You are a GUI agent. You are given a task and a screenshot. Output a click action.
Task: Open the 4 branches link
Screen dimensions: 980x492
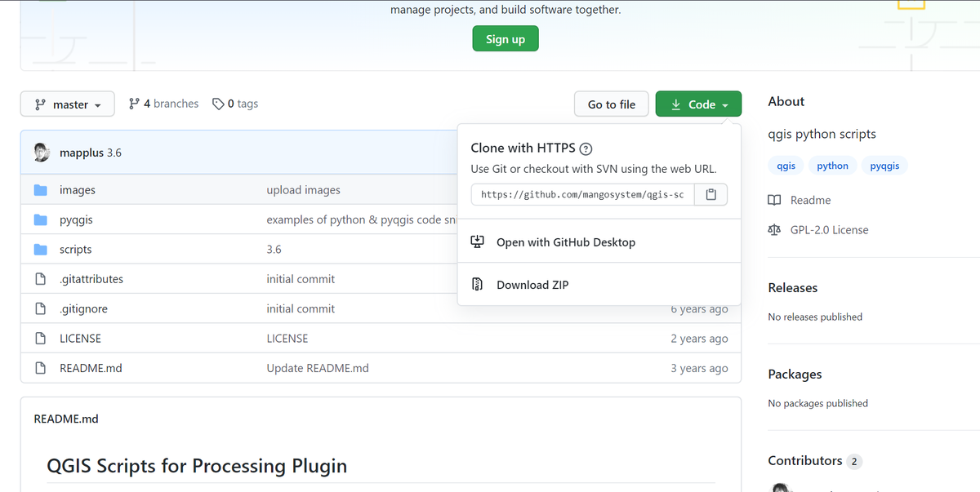point(164,104)
